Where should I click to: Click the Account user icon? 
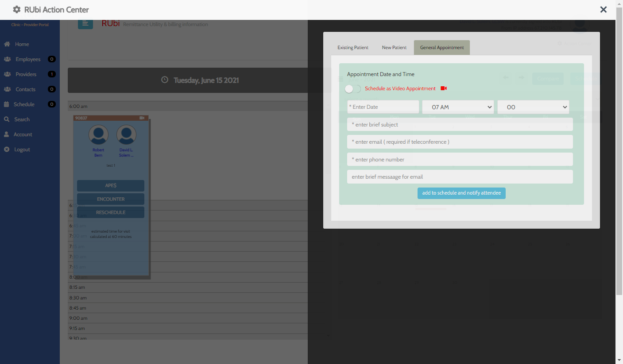pos(7,134)
